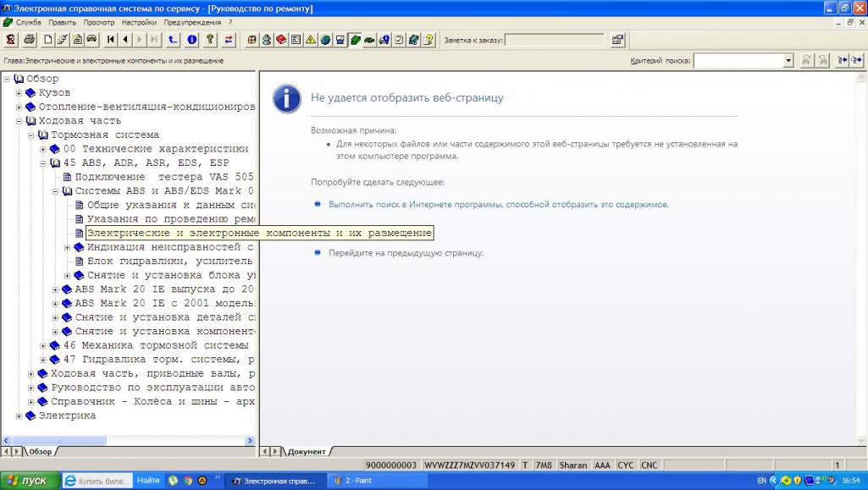Image resolution: width=868 pixels, height=490 pixels.
Task: Click the Пуск start button
Action: [28, 481]
